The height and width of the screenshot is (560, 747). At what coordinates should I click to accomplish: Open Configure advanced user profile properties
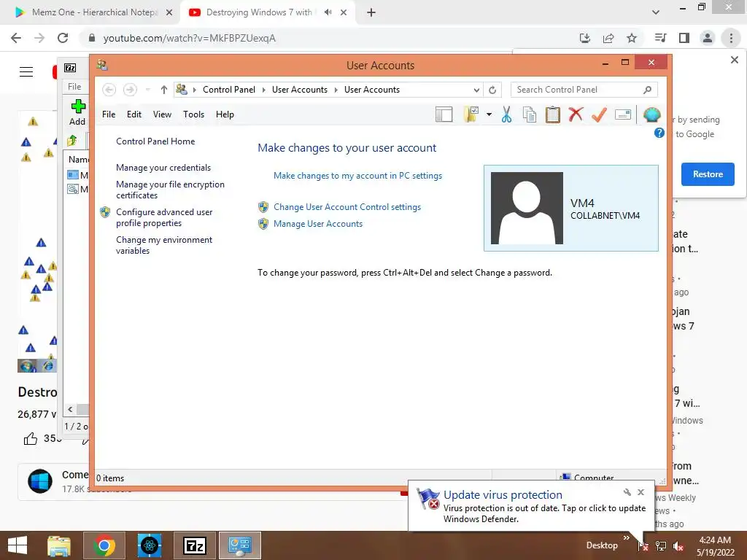point(164,217)
